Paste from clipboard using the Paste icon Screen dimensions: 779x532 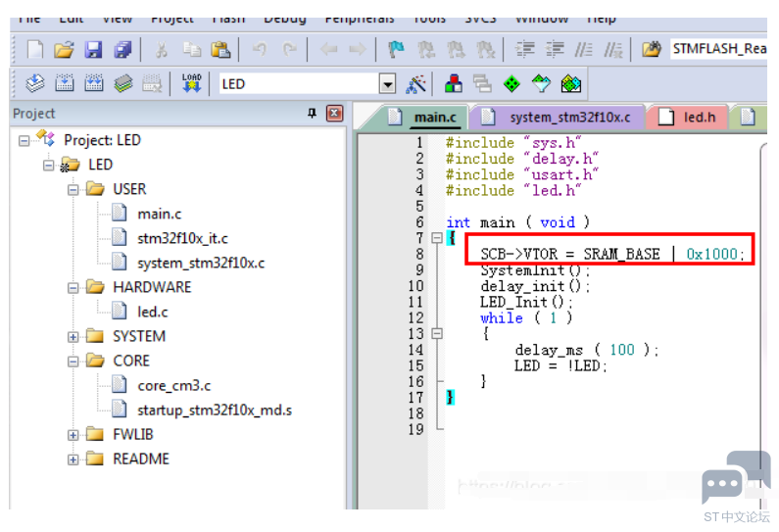(220, 50)
